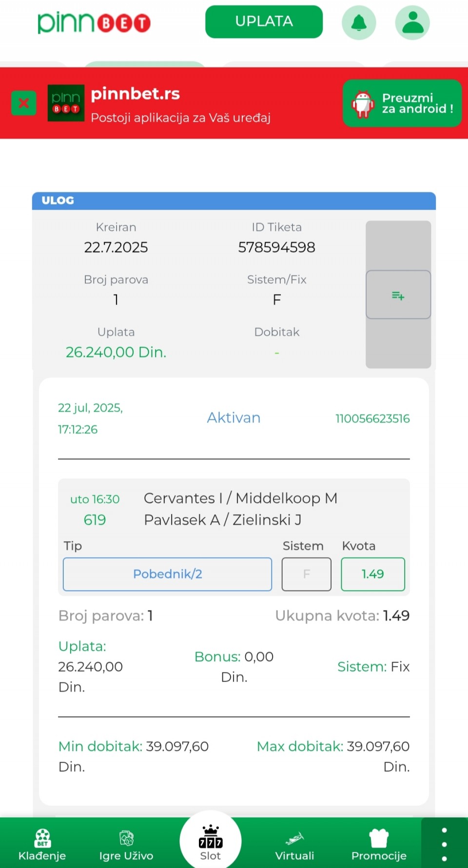Go to Virtuali section
Image resolution: width=468 pixels, height=868 pixels.
[x=294, y=845]
